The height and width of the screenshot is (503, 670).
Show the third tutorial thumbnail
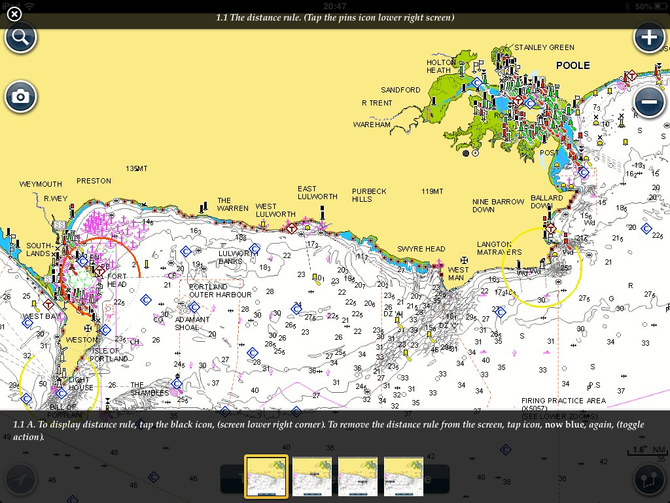358,475
